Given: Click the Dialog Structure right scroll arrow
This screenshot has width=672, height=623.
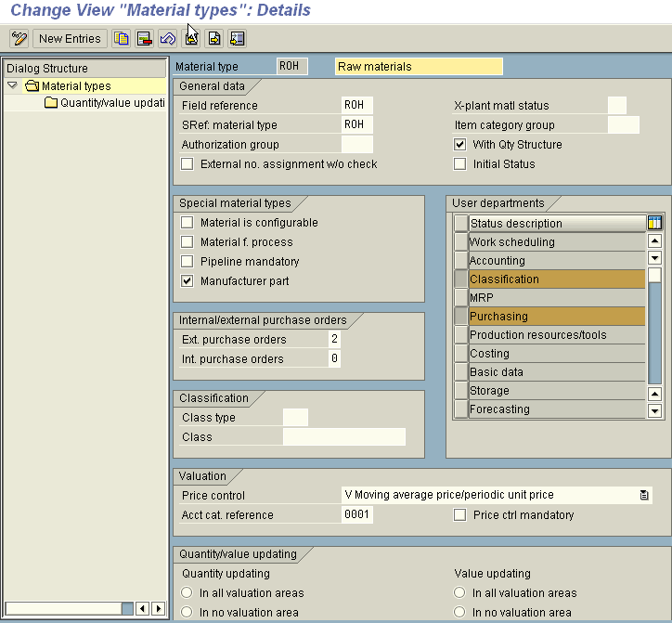Looking at the screenshot, I should (158, 608).
